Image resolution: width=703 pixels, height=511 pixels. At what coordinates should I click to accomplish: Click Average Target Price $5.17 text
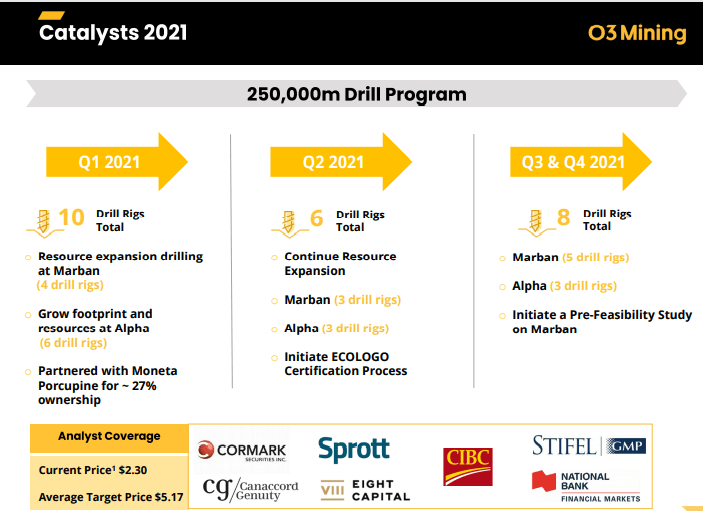click(111, 497)
